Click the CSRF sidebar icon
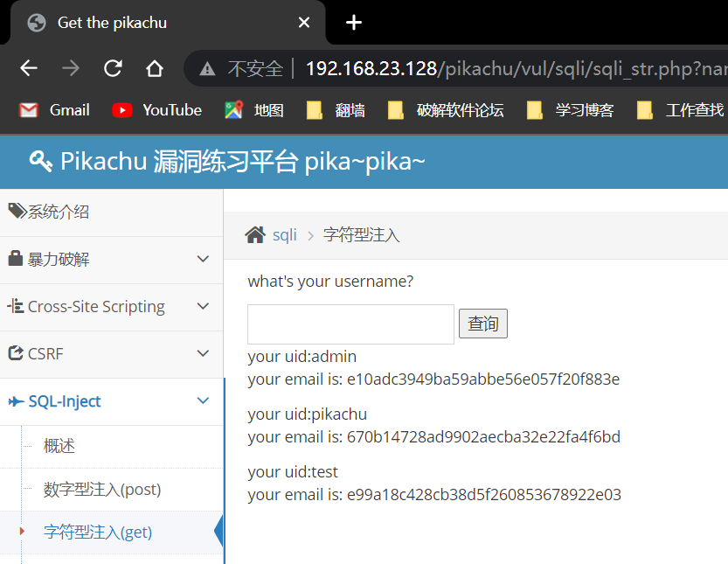The width and height of the screenshot is (728, 564). (x=14, y=353)
